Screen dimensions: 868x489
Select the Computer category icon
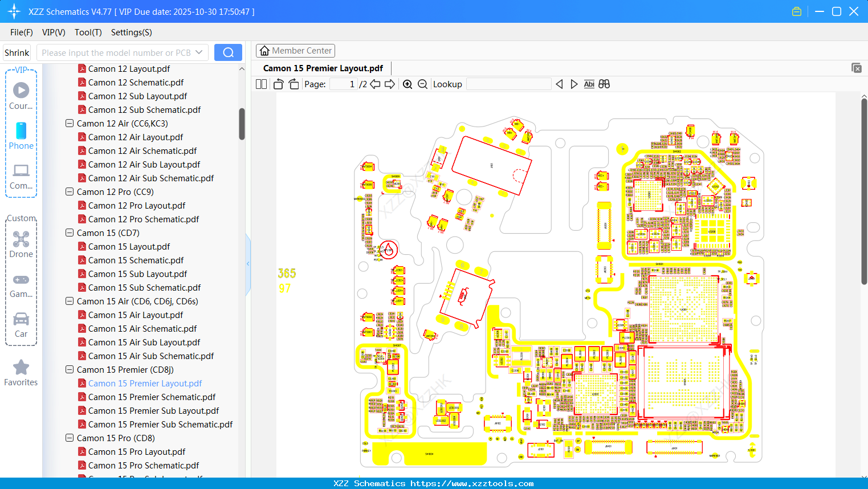click(x=21, y=176)
